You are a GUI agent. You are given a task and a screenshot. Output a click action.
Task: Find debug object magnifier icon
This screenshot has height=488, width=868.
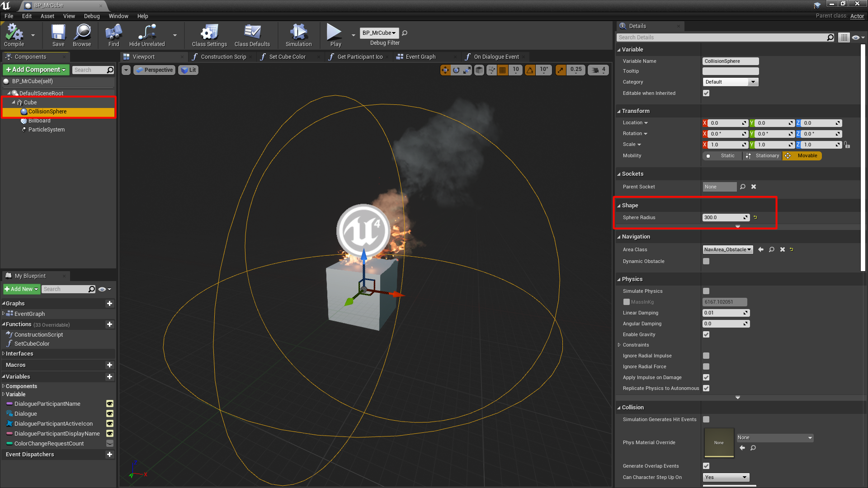[405, 33]
